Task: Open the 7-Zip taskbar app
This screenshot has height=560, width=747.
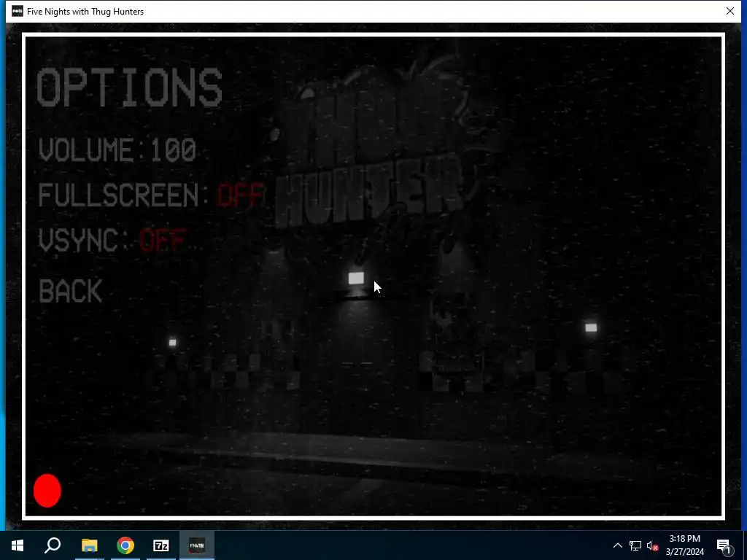Action: coord(161,545)
